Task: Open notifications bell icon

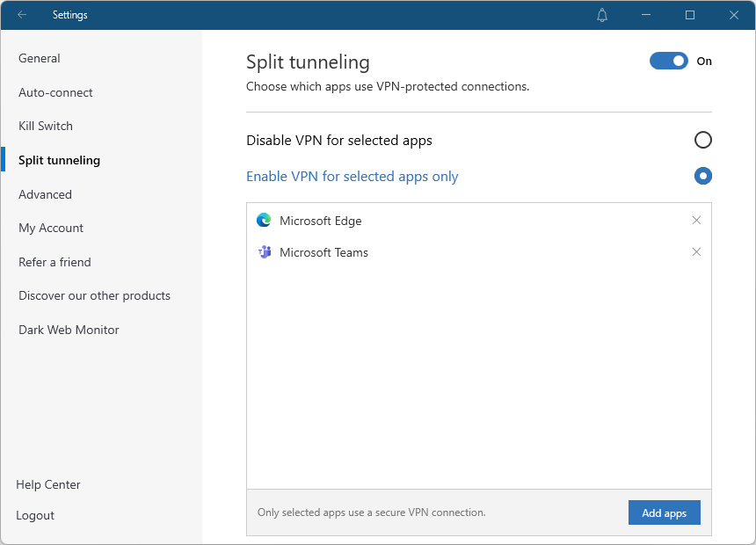Action: [x=602, y=15]
